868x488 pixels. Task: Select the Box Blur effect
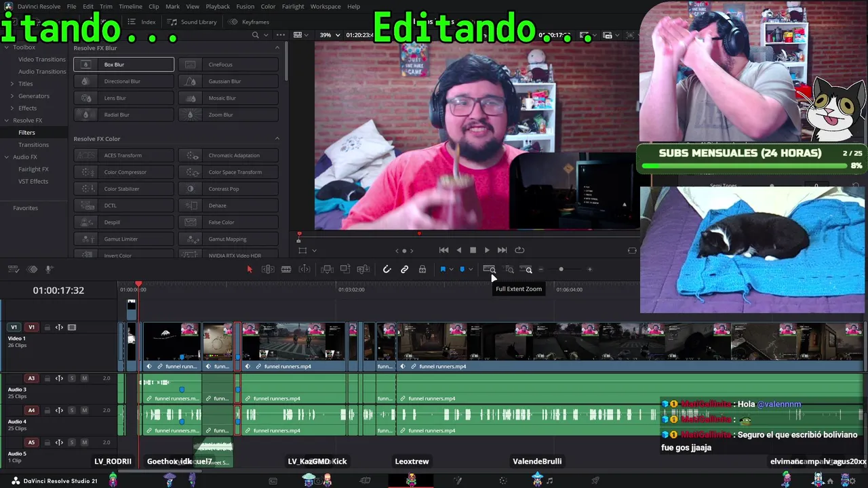123,64
